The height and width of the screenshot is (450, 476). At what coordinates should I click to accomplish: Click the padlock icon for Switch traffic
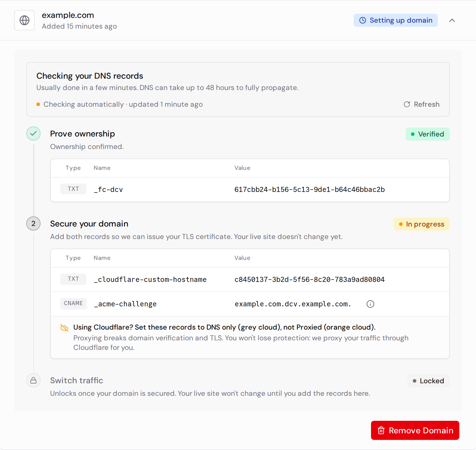(x=33, y=380)
